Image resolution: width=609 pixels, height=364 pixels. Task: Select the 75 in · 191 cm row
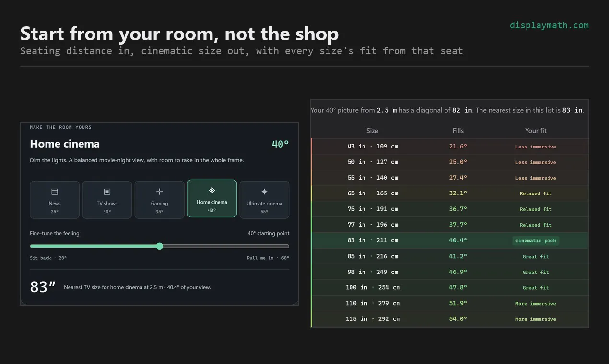[x=450, y=209]
